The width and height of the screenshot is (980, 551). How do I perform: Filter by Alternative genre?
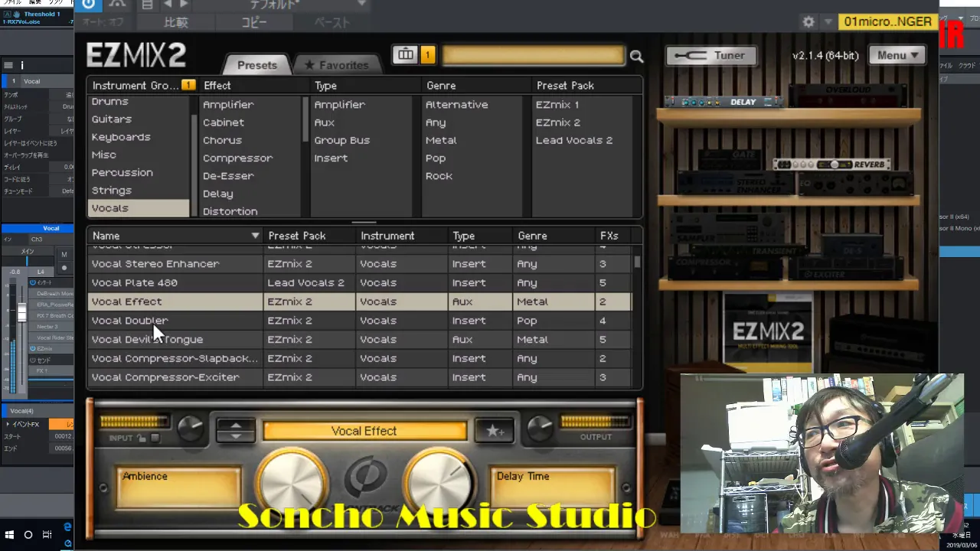(x=456, y=105)
